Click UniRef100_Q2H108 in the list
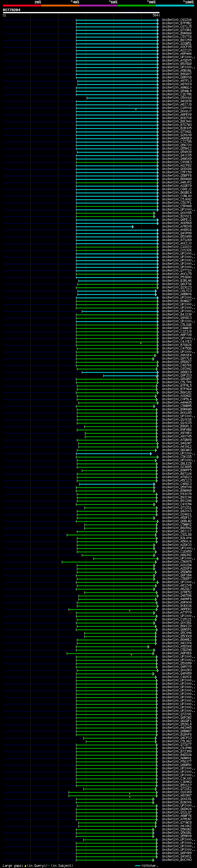 pyautogui.click(x=176, y=135)
